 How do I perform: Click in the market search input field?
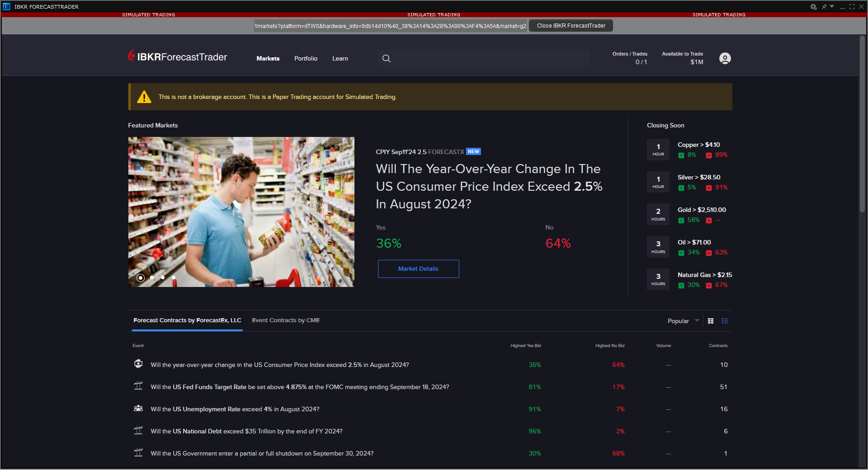pyautogui.click(x=483, y=59)
